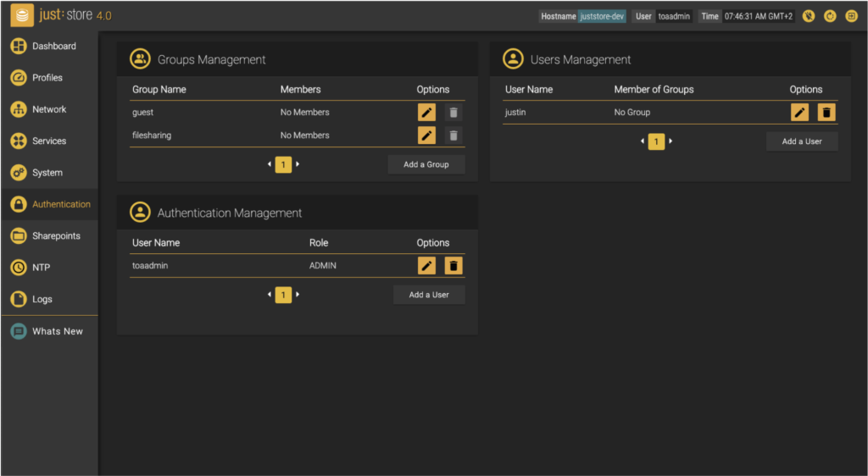Delete the filesharing group
The height and width of the screenshot is (476, 868).
(x=453, y=135)
